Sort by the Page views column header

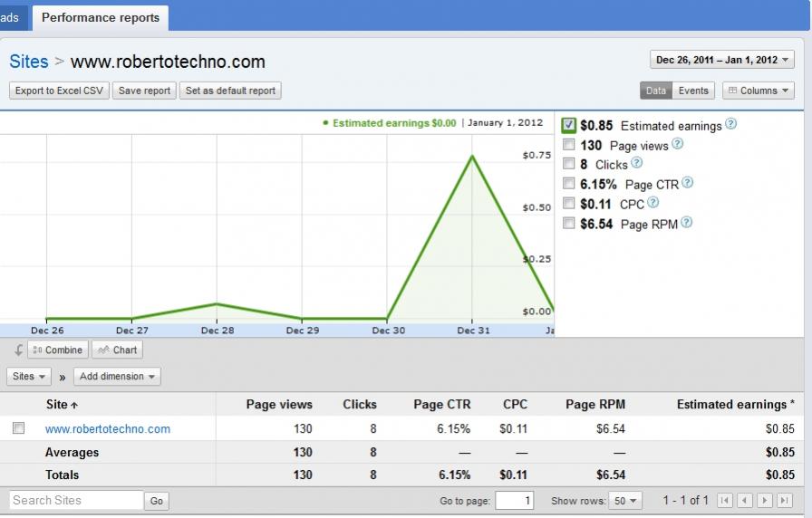[279, 404]
